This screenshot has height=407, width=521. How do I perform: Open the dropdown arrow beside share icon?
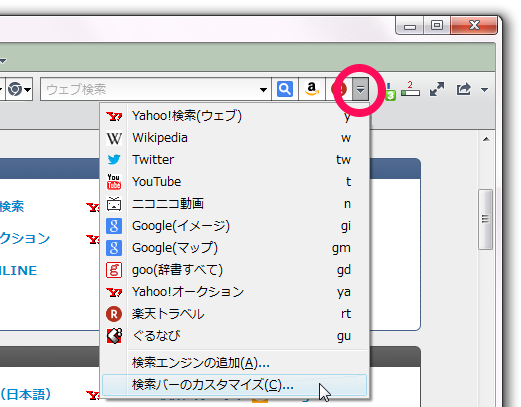click(484, 90)
